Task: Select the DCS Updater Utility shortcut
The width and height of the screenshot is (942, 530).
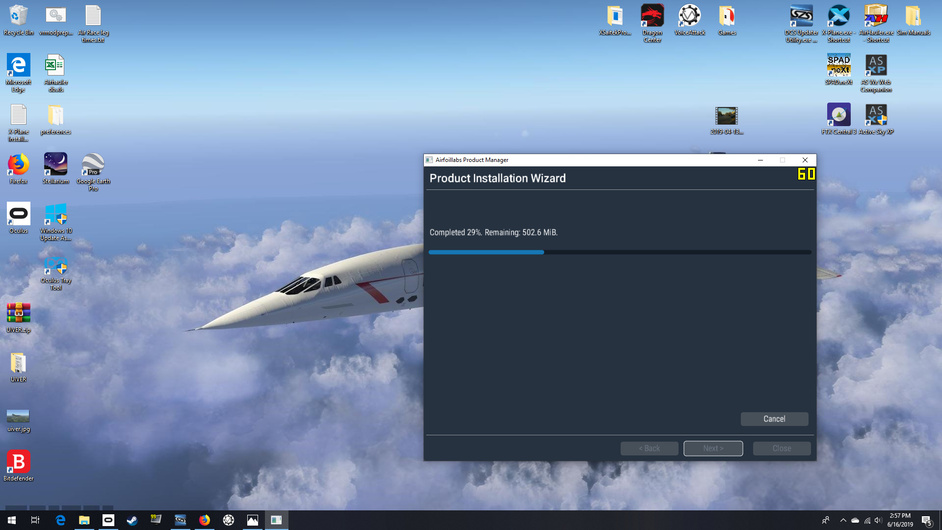Action: pos(801,24)
